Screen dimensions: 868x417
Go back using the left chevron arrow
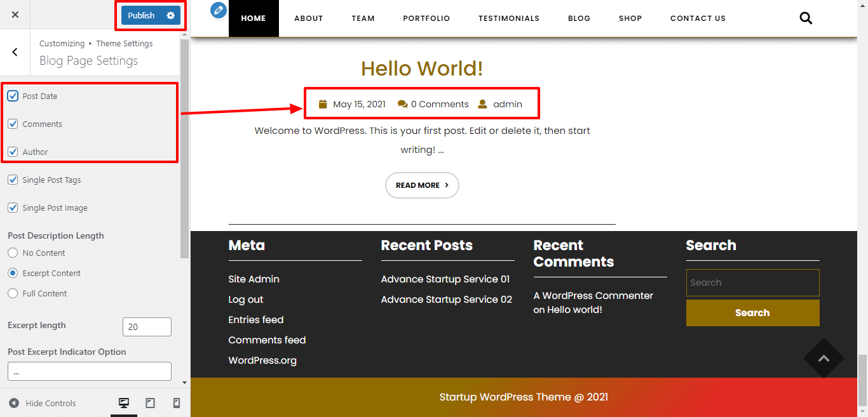pos(15,52)
